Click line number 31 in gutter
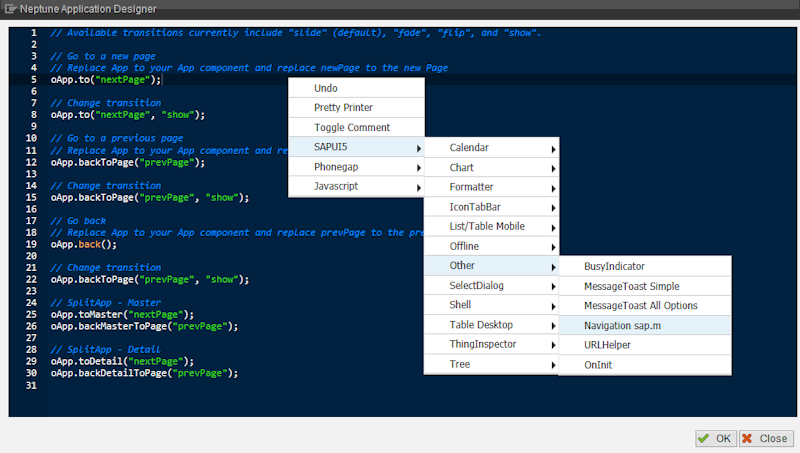Image resolution: width=800 pixels, height=453 pixels. [x=31, y=385]
